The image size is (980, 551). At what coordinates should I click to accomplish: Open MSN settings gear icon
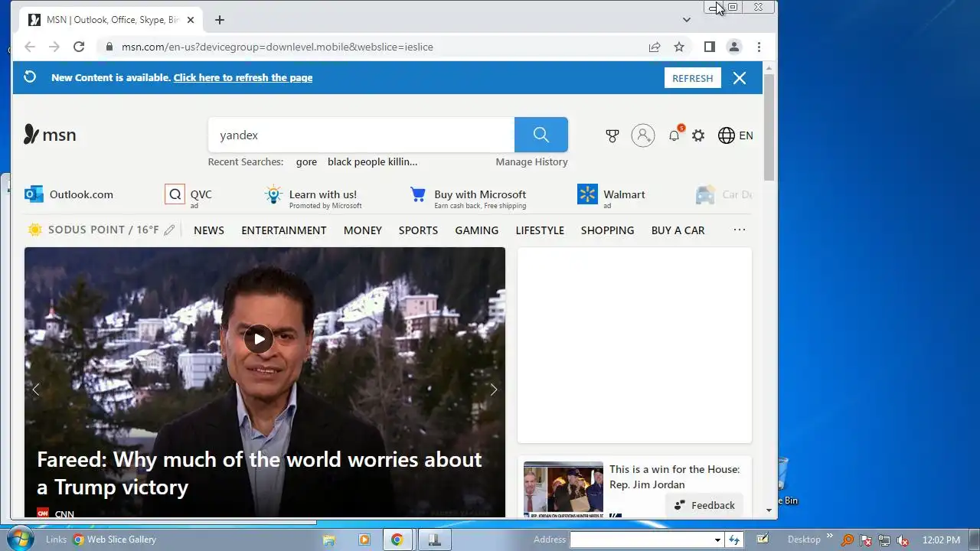click(x=698, y=135)
